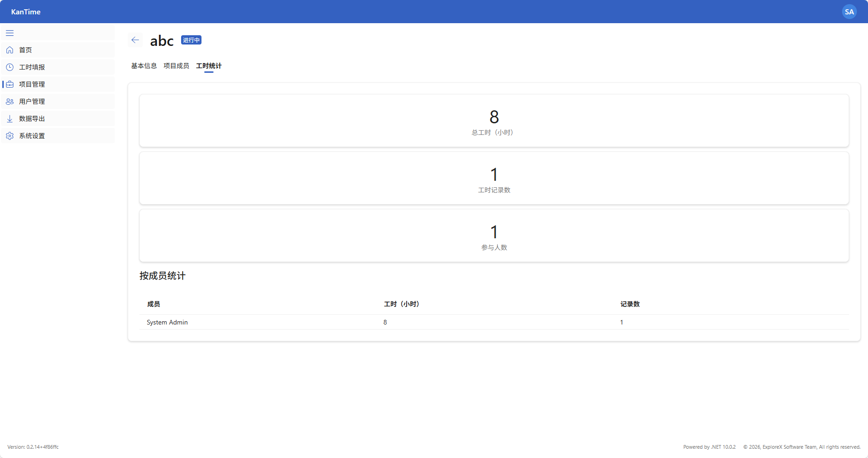Open 工时填报 menu item
The width and height of the screenshot is (868, 458).
pos(32,67)
